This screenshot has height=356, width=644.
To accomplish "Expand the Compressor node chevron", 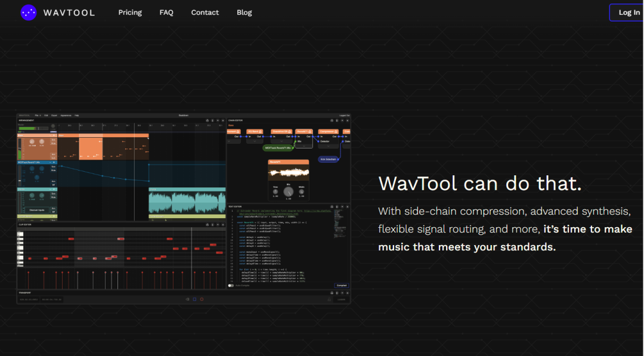I will coord(328,146).
